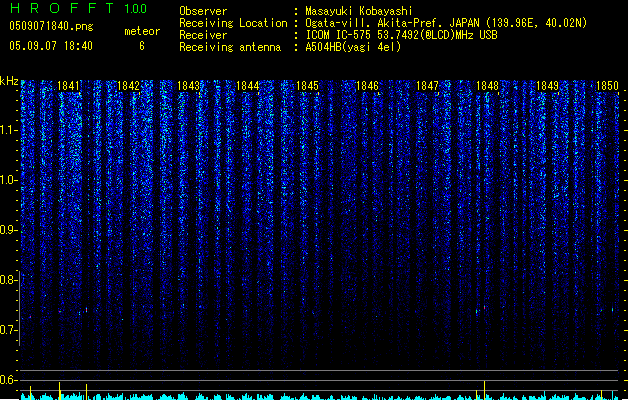Click the 1842 time marker

pos(128,86)
